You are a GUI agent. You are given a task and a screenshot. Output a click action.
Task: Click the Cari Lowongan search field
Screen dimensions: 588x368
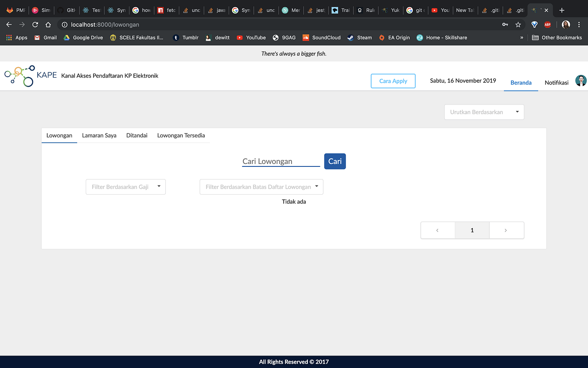[281, 161]
